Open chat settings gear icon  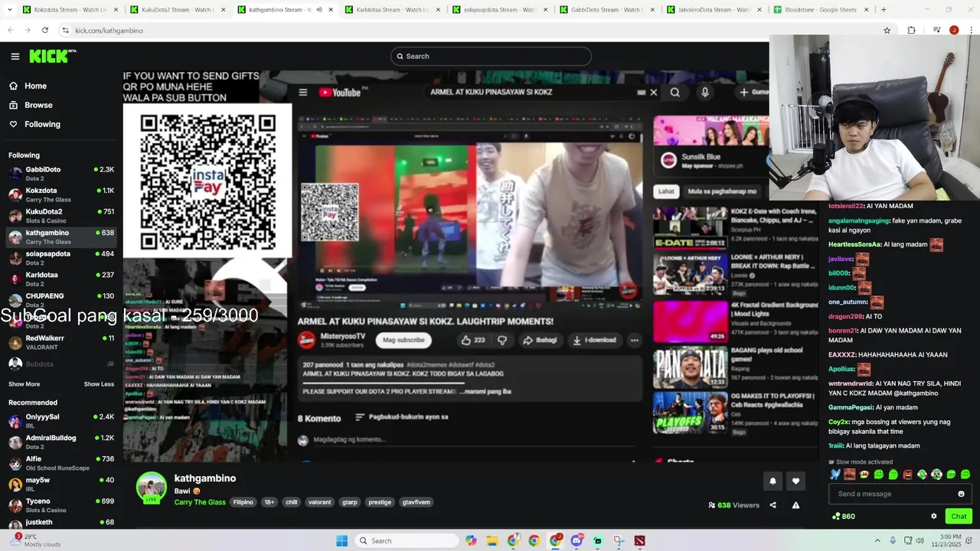click(934, 516)
